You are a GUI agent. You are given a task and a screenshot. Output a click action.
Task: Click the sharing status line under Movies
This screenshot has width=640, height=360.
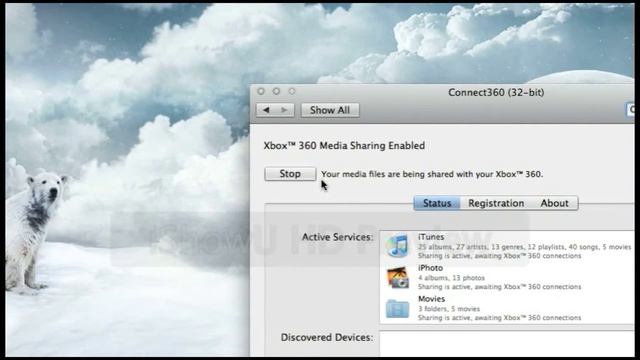499,318
